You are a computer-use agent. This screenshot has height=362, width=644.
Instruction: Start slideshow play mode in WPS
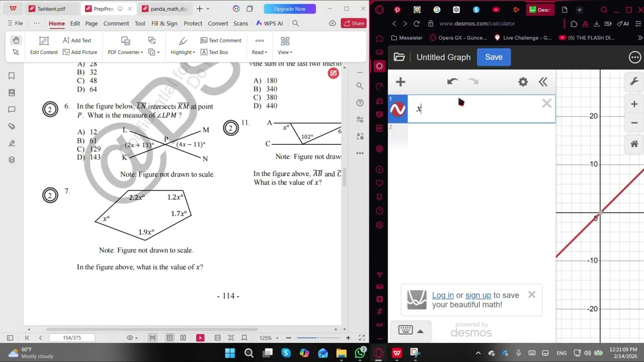click(x=200, y=338)
